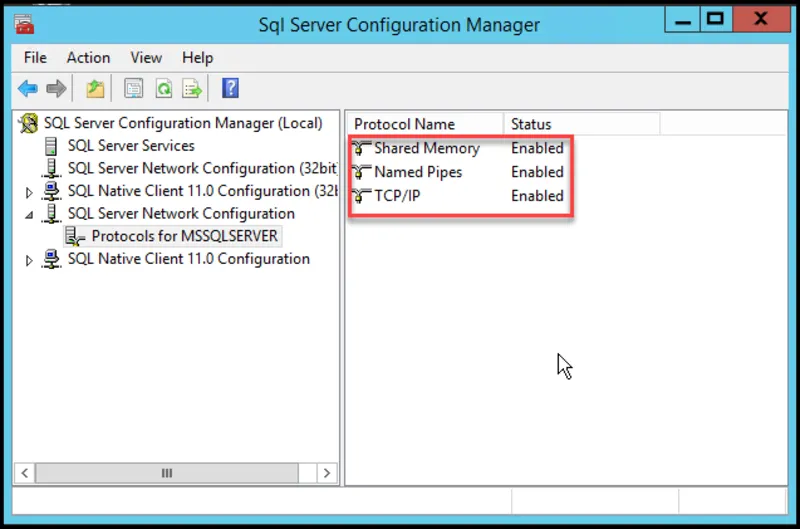
Task: Click tree pane scroll right arrow
Action: click(x=327, y=473)
